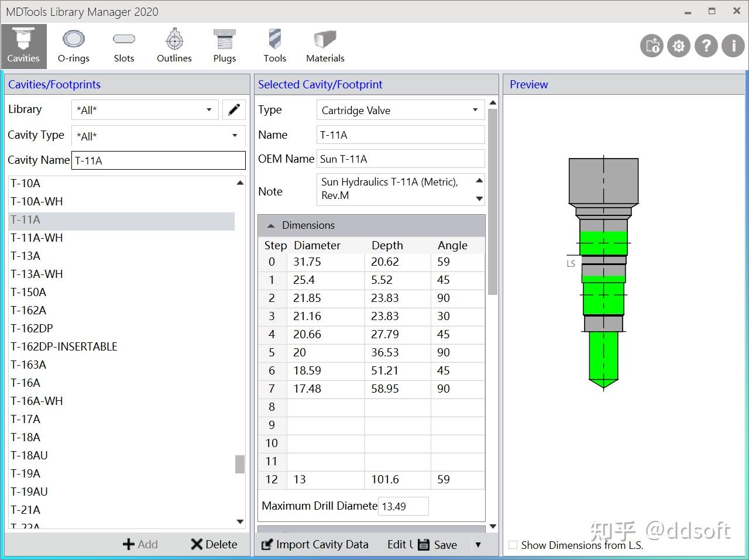Expand the Library dropdown
The height and width of the screenshot is (560, 749).
tap(145, 110)
